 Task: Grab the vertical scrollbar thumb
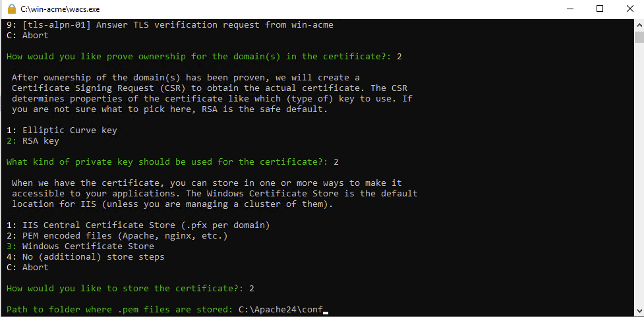click(x=639, y=36)
